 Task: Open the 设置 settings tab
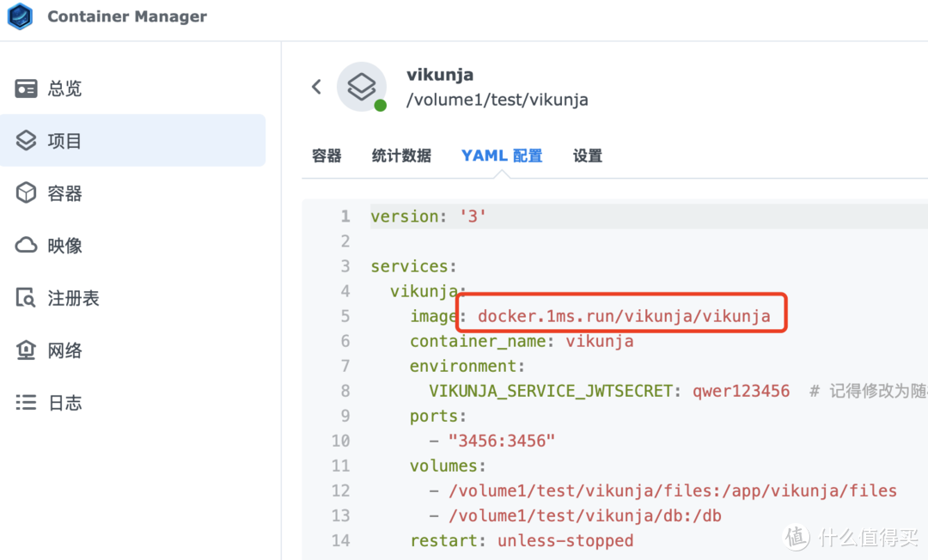point(587,155)
